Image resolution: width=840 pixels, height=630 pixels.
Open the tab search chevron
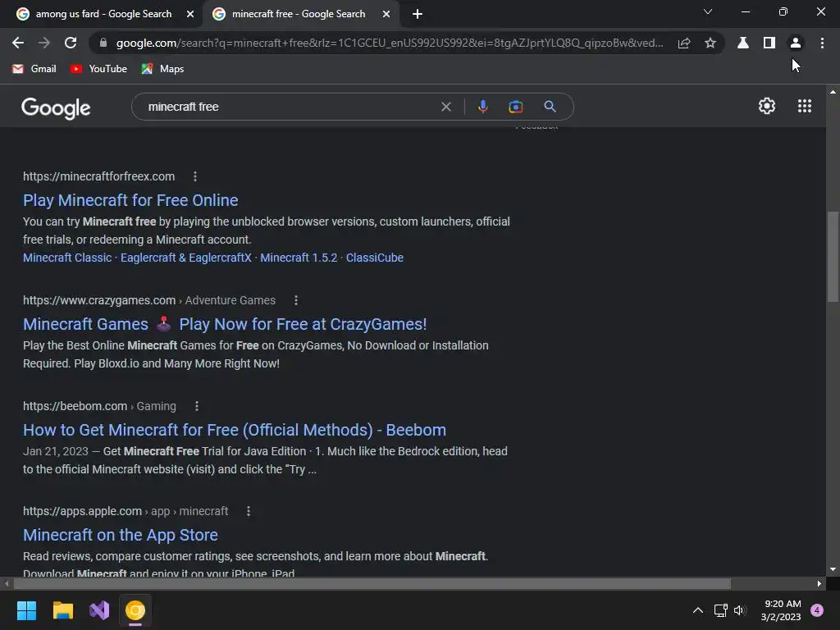pos(708,11)
